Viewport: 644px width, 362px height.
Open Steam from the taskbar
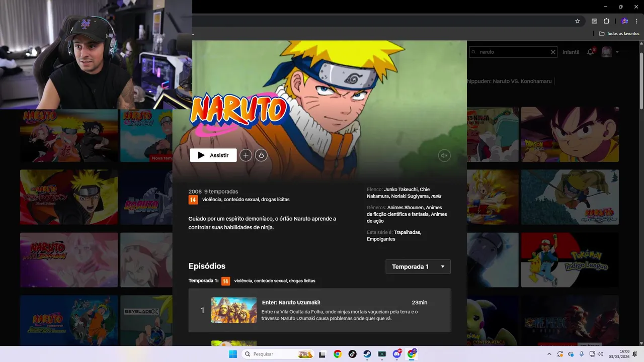pyautogui.click(x=367, y=354)
